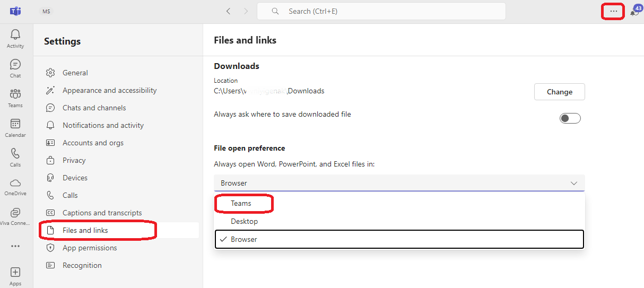Open Settings and more ellipsis at top right
644x288 pixels.
click(613, 11)
